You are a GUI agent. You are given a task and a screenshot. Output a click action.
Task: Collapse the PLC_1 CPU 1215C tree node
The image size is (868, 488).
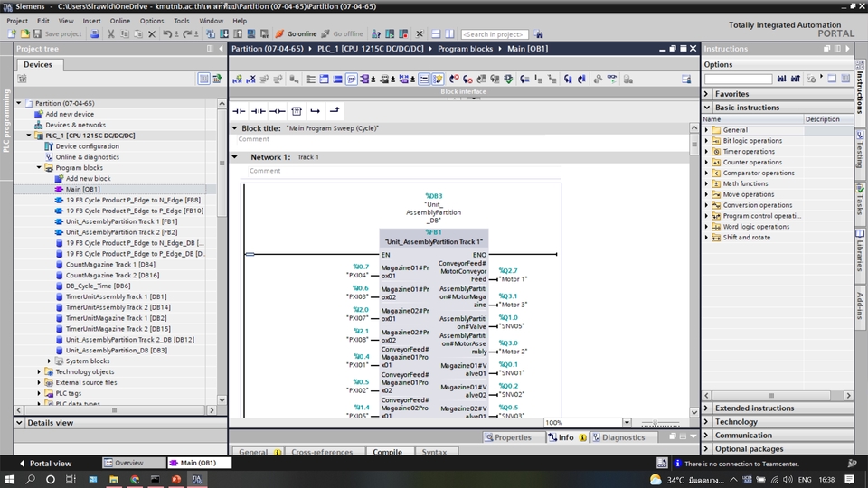click(29, 135)
